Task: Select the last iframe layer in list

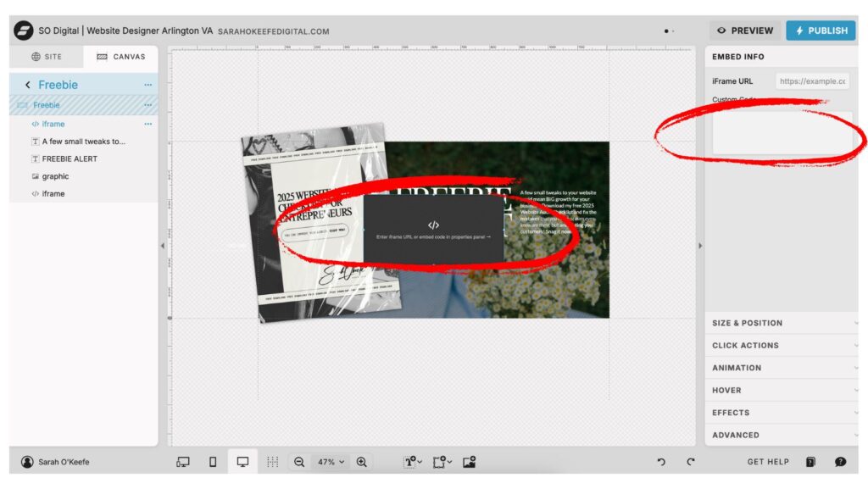Action: [53, 193]
